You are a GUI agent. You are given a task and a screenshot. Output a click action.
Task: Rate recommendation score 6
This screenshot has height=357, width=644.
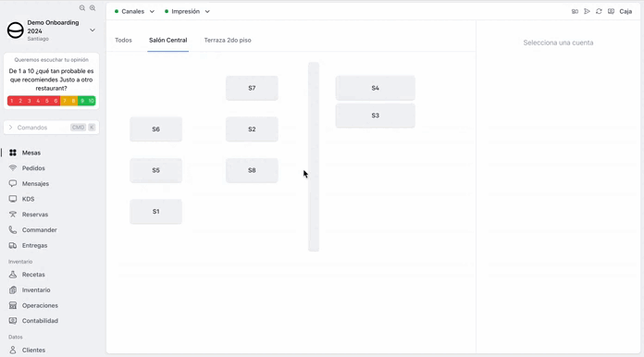[56, 101]
